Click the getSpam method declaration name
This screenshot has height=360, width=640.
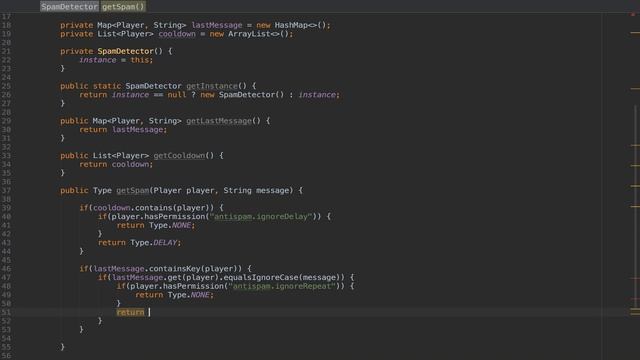coord(133,190)
